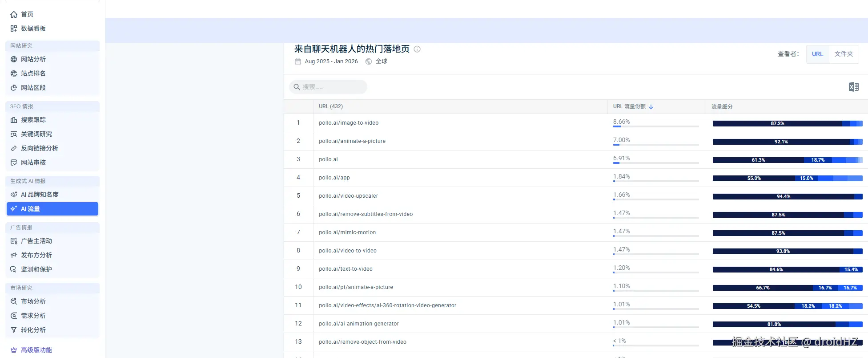The width and height of the screenshot is (868, 358).
Task: Click the chart icon beside 搜索跟踪
Action: coord(14,120)
